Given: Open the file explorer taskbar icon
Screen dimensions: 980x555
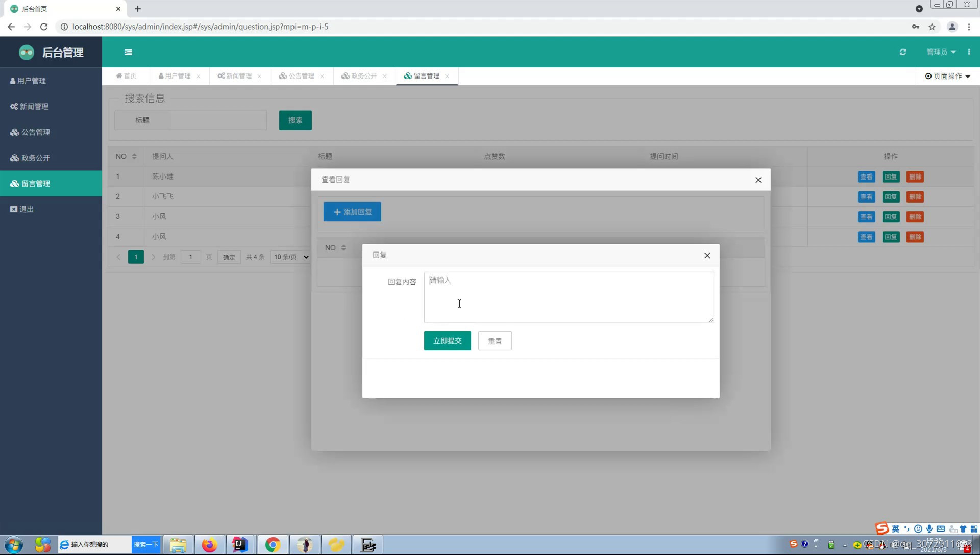Looking at the screenshot, I should [178, 545].
